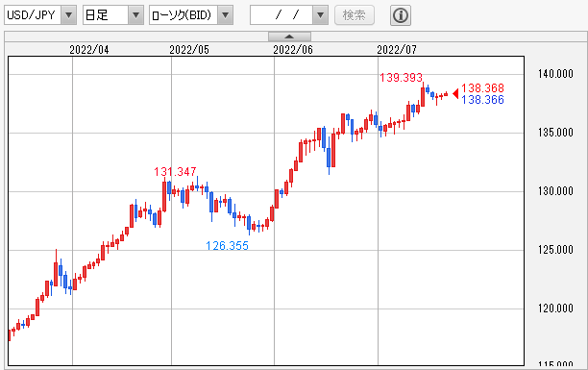
Task: Open the ローソク(BID) chart type dropdown
Action: (x=226, y=15)
